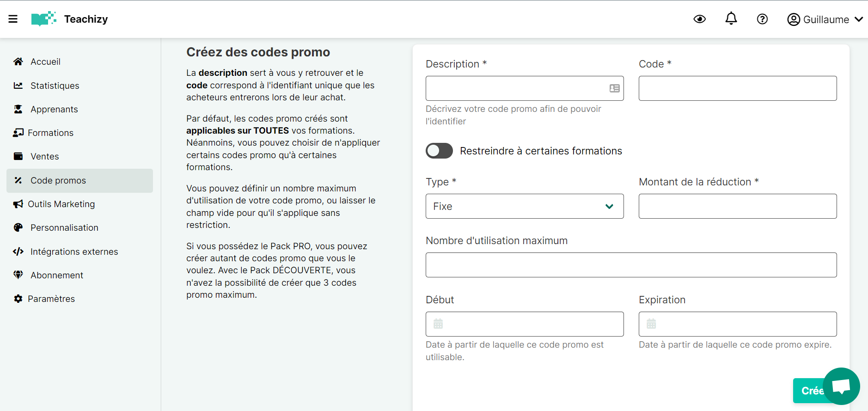
Task: Click the site preview eye icon
Action: tap(699, 19)
